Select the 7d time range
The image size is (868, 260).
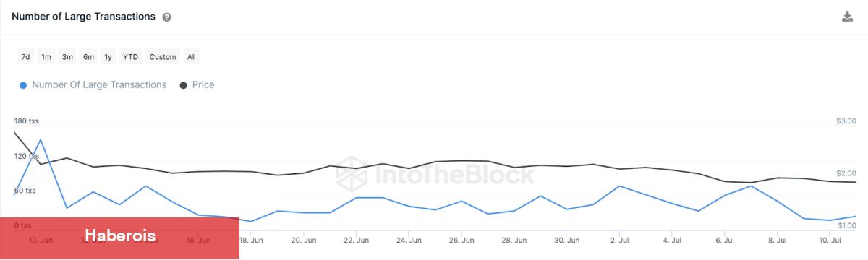25,57
